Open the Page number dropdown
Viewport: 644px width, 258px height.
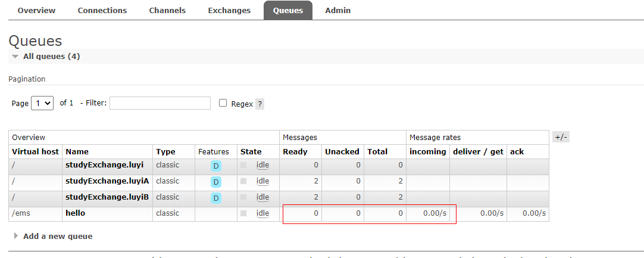(42, 103)
